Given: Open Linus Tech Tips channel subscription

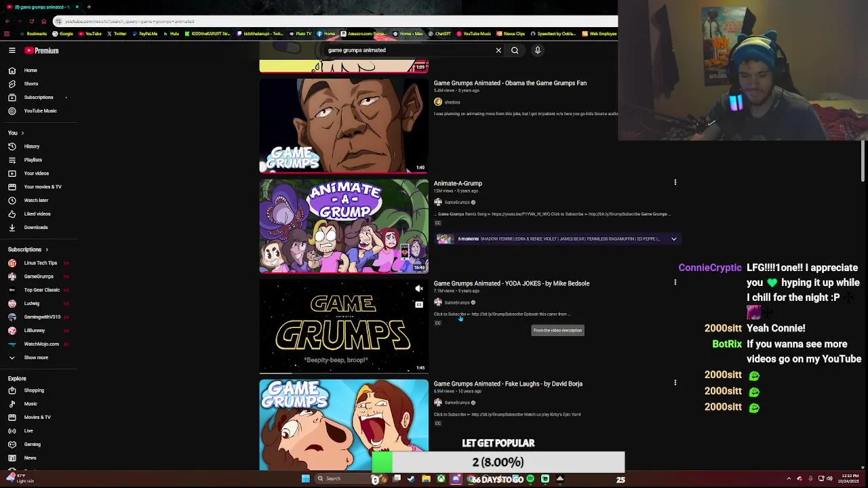Looking at the screenshot, I should pos(40,263).
